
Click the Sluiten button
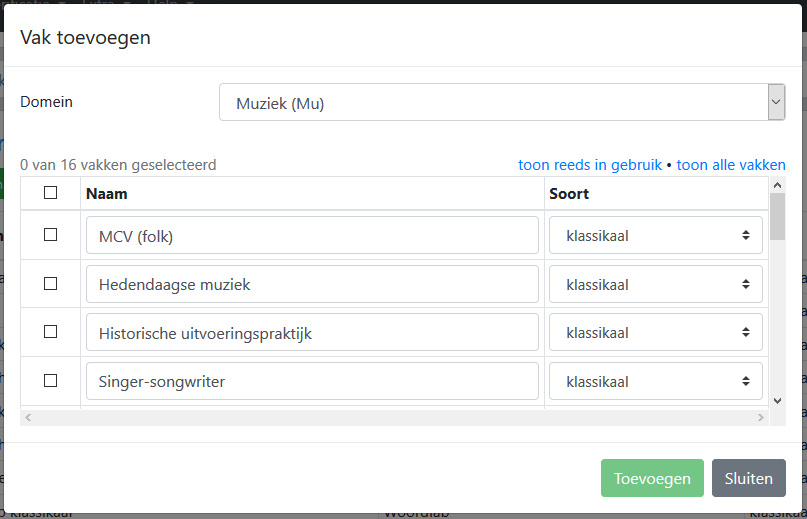click(749, 478)
